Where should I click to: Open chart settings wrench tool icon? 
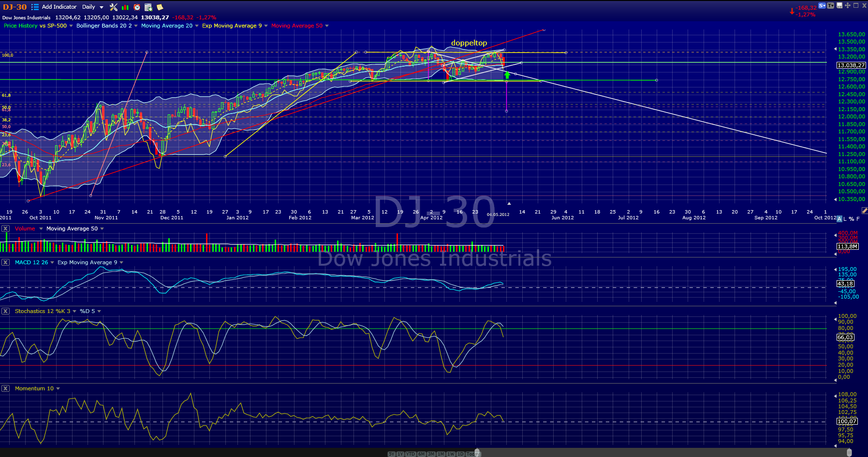[114, 7]
